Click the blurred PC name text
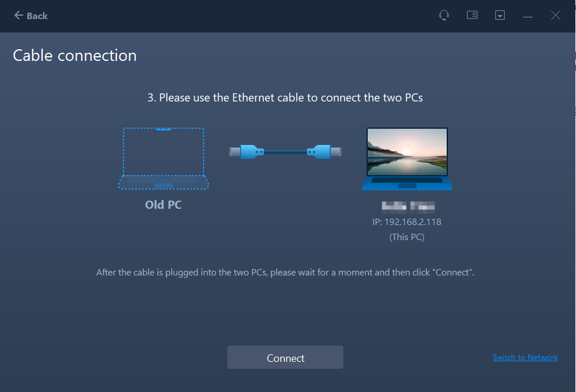576x392 pixels. [407, 206]
